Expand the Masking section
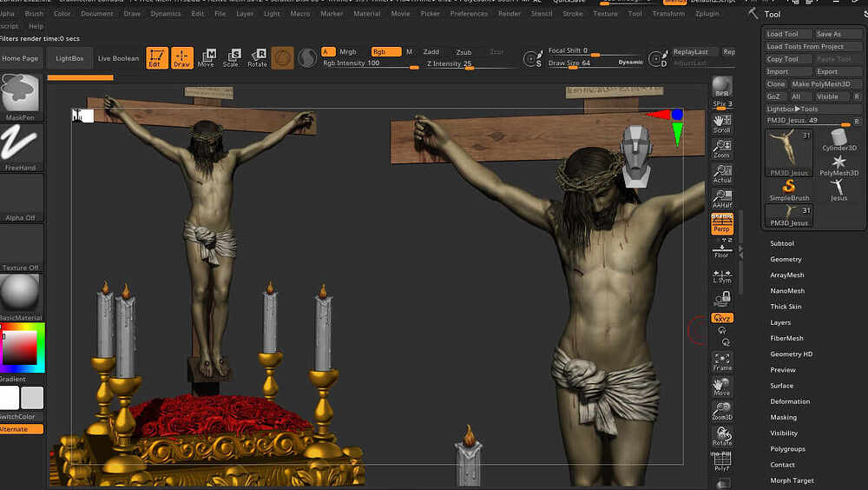Image resolution: width=868 pixels, height=490 pixels. 783,417
